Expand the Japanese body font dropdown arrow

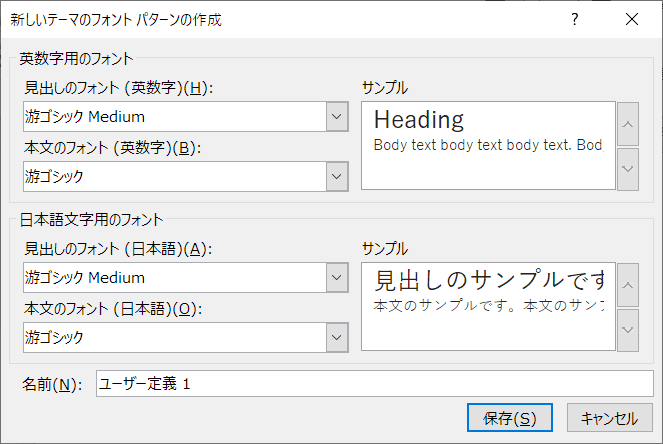pyautogui.click(x=337, y=337)
